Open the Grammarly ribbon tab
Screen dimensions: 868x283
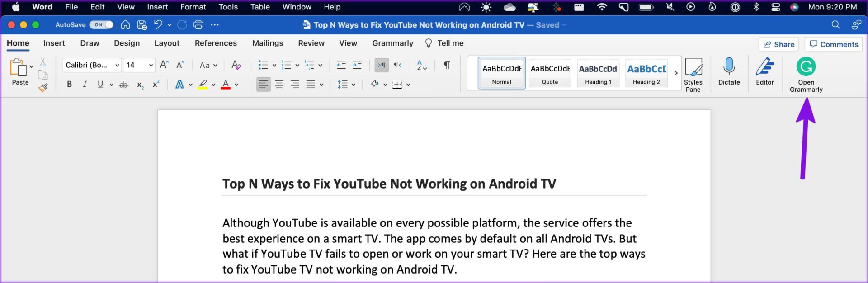pos(392,43)
